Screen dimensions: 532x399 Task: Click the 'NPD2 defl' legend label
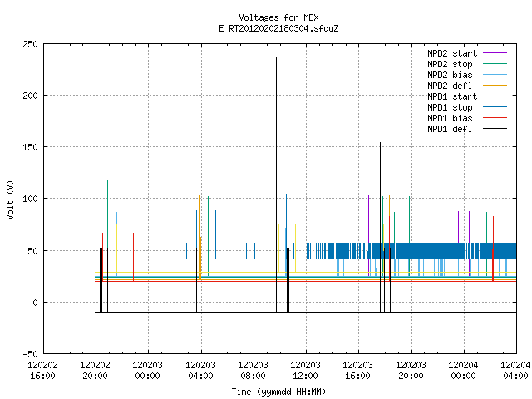click(x=450, y=86)
